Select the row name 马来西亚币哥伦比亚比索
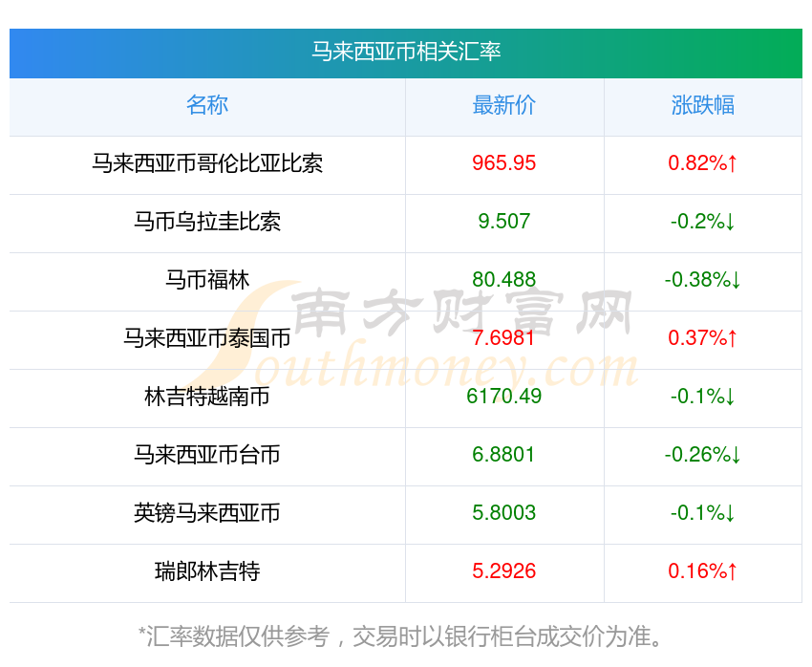Viewport: 812px width, 667px height. pyautogui.click(x=207, y=163)
